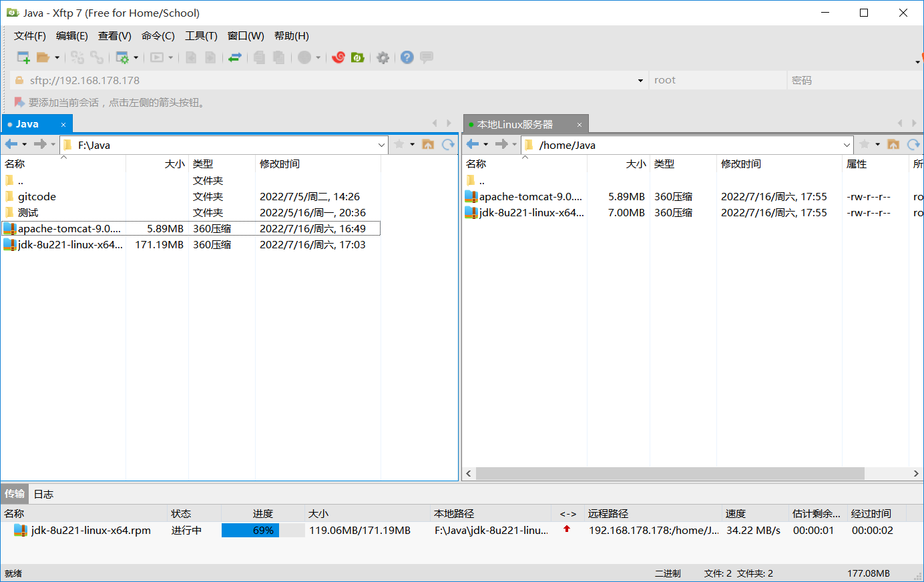This screenshot has width=924, height=582.
Task: Click the Open Session folder icon
Action: (x=43, y=57)
